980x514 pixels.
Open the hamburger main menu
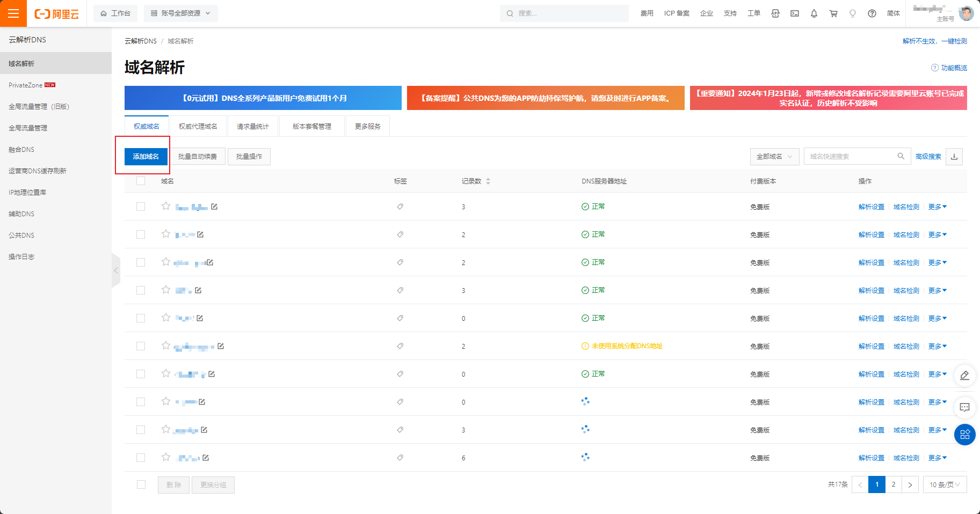pyautogui.click(x=13, y=13)
